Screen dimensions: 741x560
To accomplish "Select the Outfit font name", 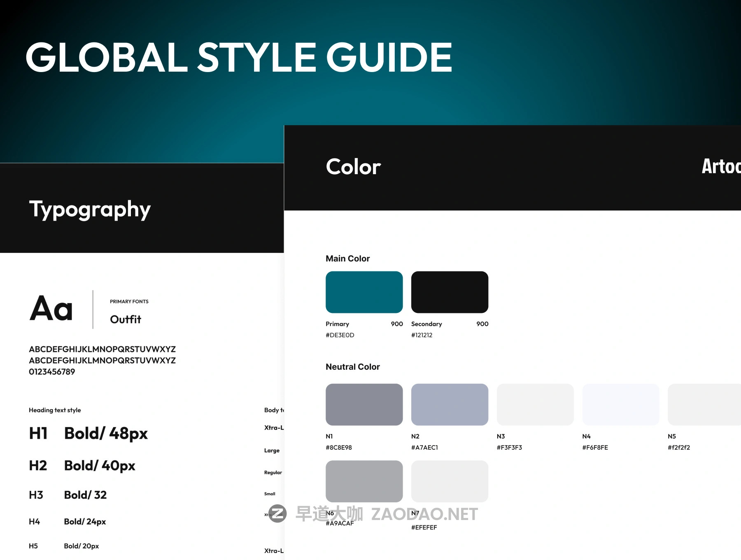I will tap(126, 320).
